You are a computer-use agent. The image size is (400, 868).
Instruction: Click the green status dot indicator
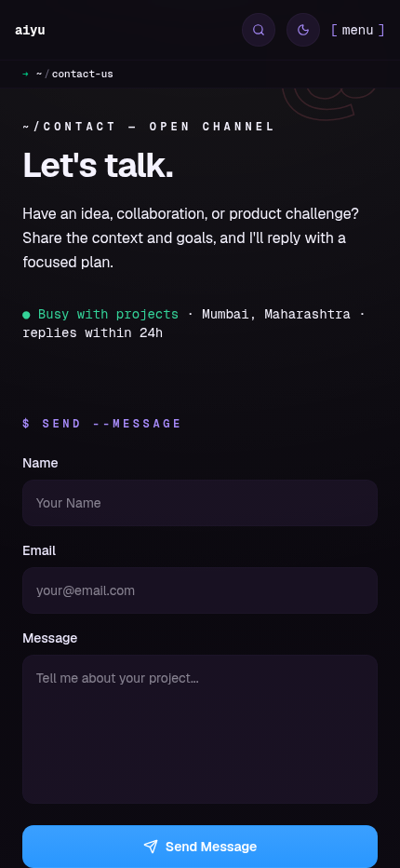[x=26, y=315]
